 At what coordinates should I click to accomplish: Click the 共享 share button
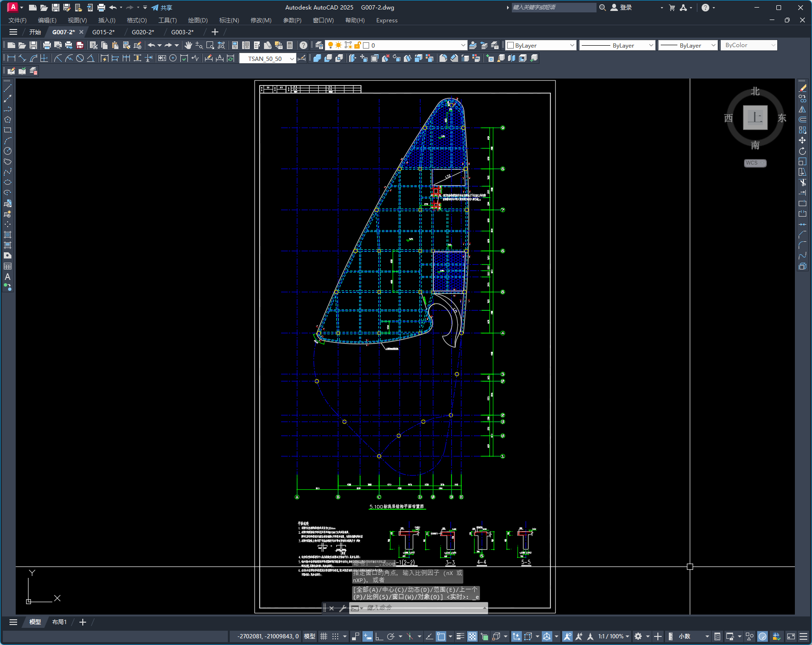(162, 8)
